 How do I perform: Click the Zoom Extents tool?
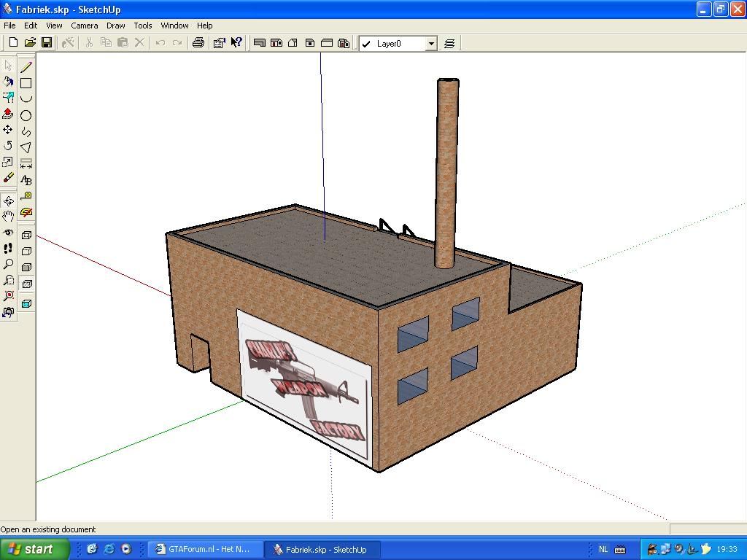coord(8,296)
